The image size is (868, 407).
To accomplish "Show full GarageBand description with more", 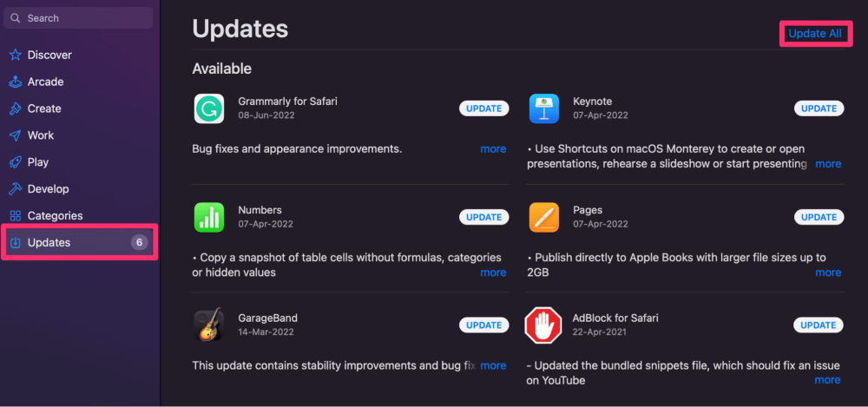I will pos(493,365).
